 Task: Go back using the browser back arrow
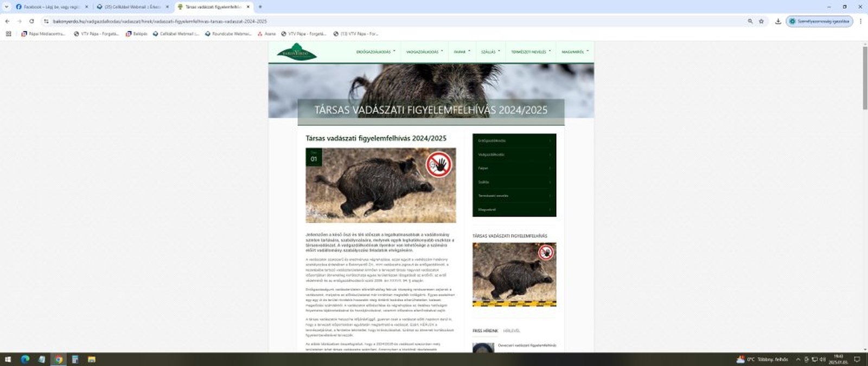(x=7, y=21)
